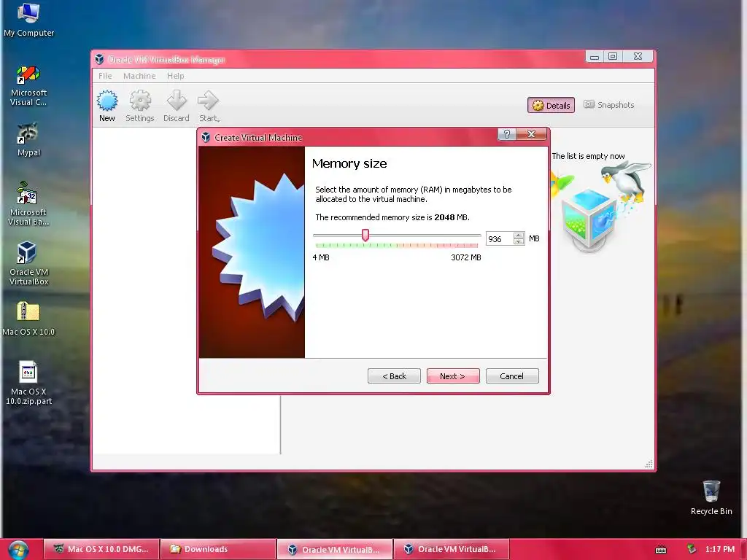747x560 pixels.
Task: Click the '3072 MB' maximum label
Action: click(x=466, y=257)
